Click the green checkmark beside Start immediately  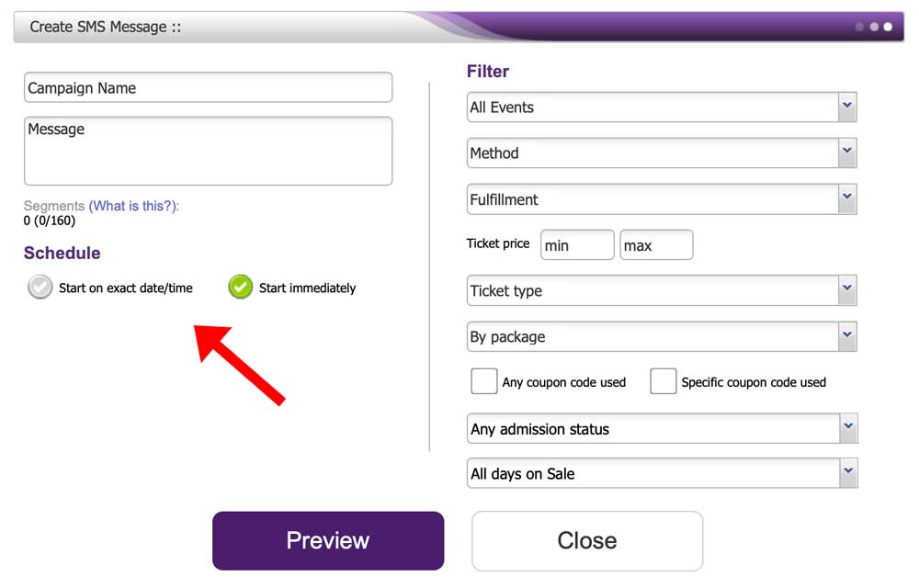(239, 288)
